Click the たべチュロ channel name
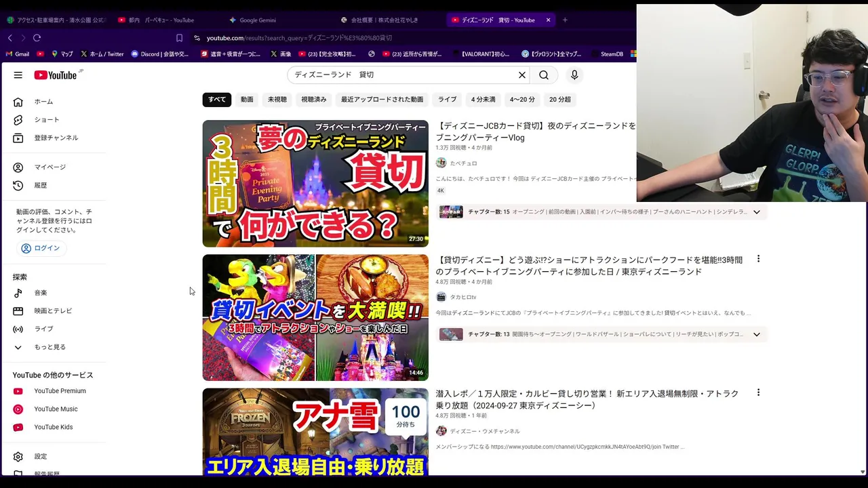868x488 pixels. click(x=463, y=163)
